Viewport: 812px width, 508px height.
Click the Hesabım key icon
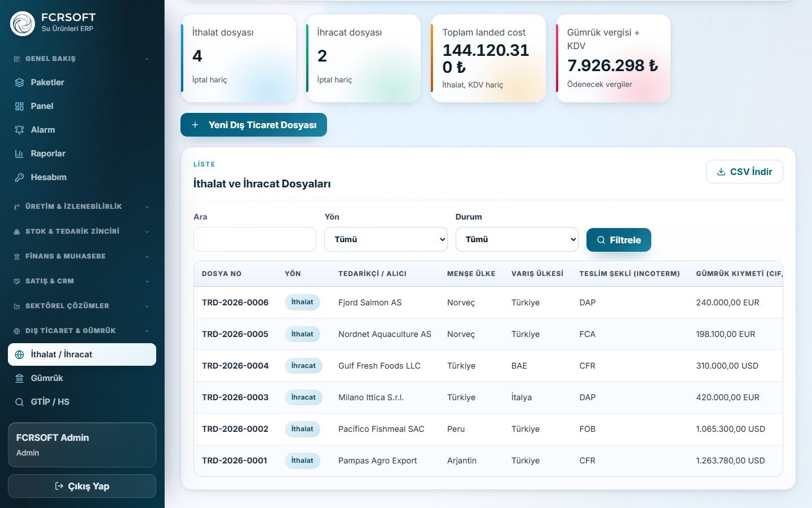tap(19, 177)
